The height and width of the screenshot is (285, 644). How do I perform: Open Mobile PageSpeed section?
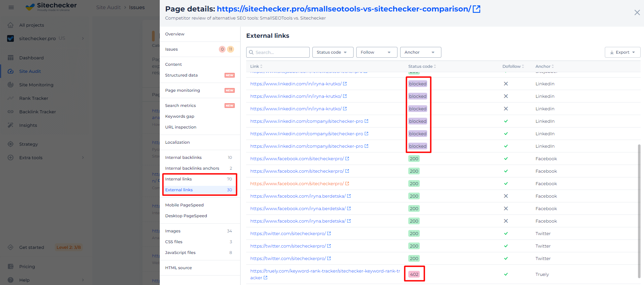point(200,205)
